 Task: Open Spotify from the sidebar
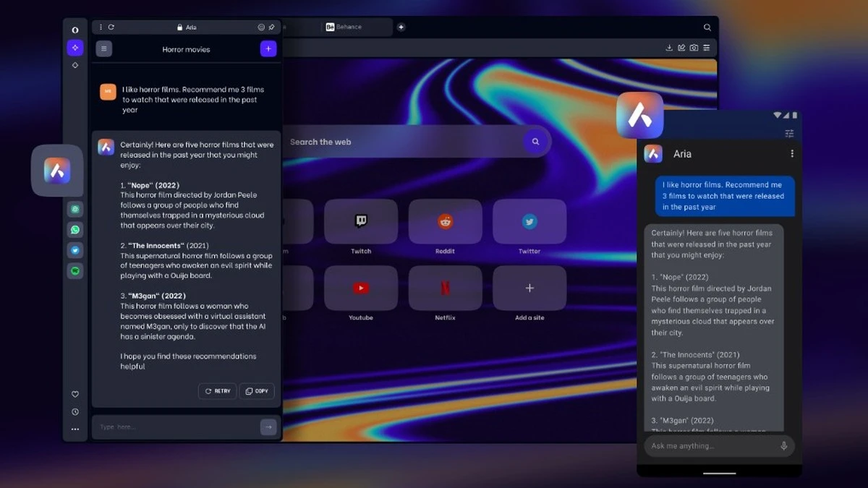[x=75, y=271]
